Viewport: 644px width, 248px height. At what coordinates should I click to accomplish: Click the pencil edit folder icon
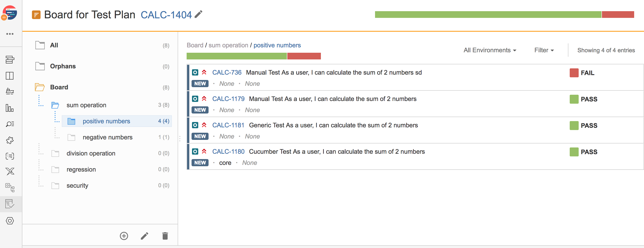click(145, 236)
